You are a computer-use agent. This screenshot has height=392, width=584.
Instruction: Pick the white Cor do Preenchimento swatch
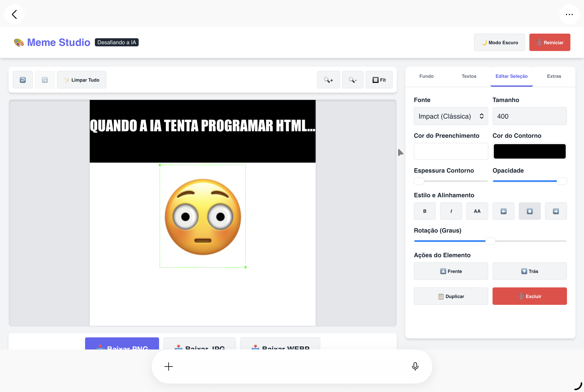tap(451, 151)
